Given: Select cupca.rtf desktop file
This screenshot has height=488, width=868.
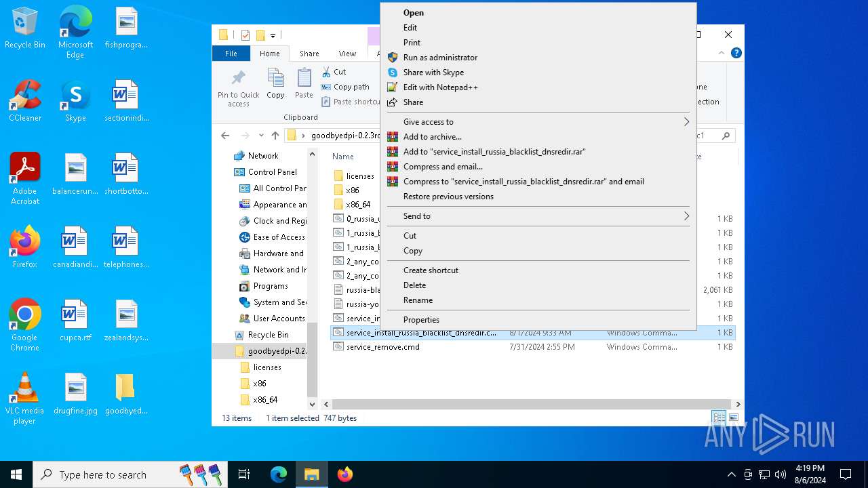Looking at the screenshot, I should (75, 321).
